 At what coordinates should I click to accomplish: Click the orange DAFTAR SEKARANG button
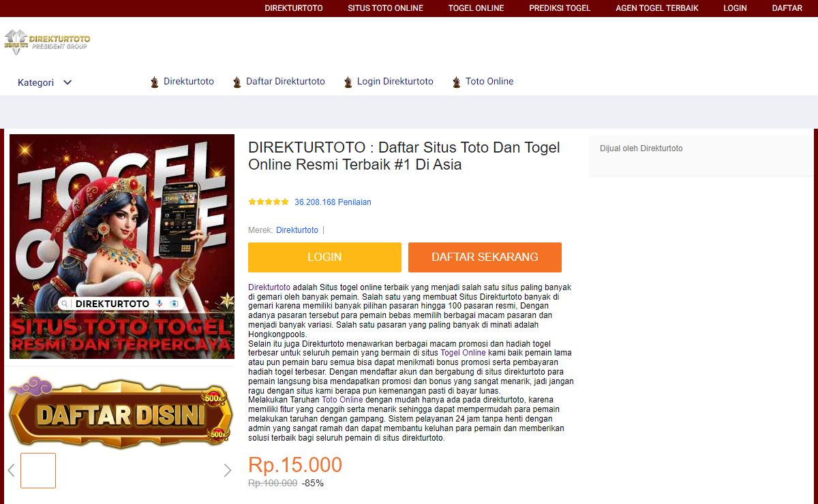click(485, 257)
